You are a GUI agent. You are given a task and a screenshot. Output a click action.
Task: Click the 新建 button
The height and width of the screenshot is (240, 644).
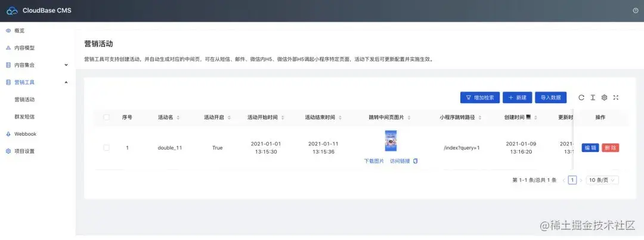[517, 98]
